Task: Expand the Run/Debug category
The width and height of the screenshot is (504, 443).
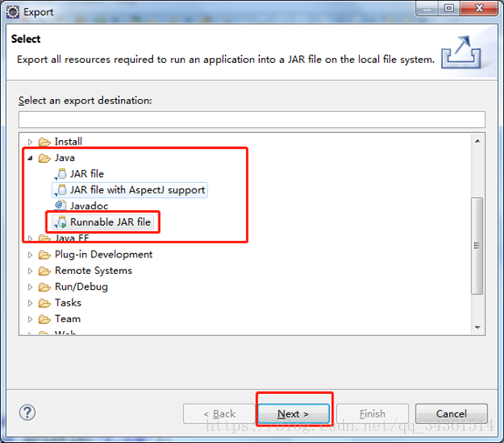Action: (x=31, y=287)
